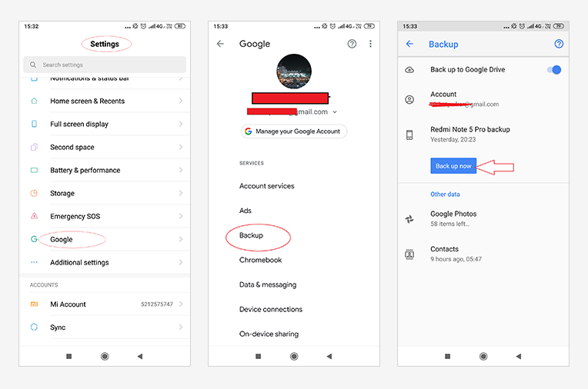Open Additional settings via its chevron
The image size is (588, 389).
(x=181, y=262)
